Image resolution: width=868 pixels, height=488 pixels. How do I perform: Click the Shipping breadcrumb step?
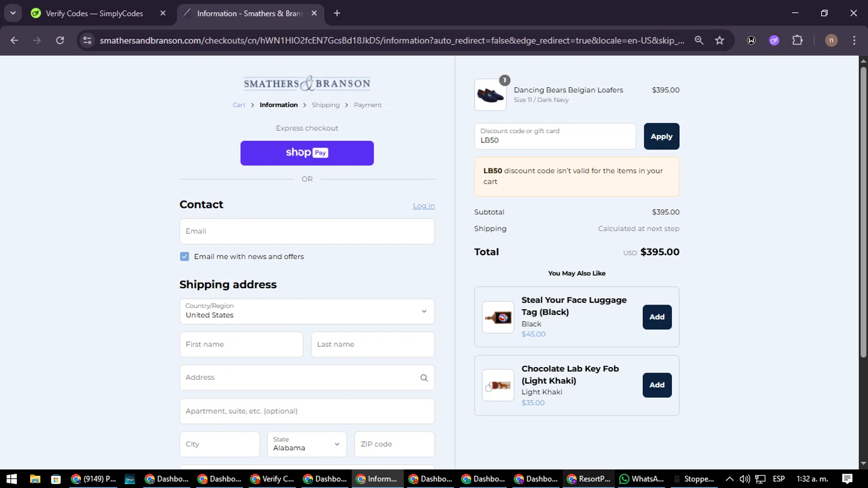(326, 105)
